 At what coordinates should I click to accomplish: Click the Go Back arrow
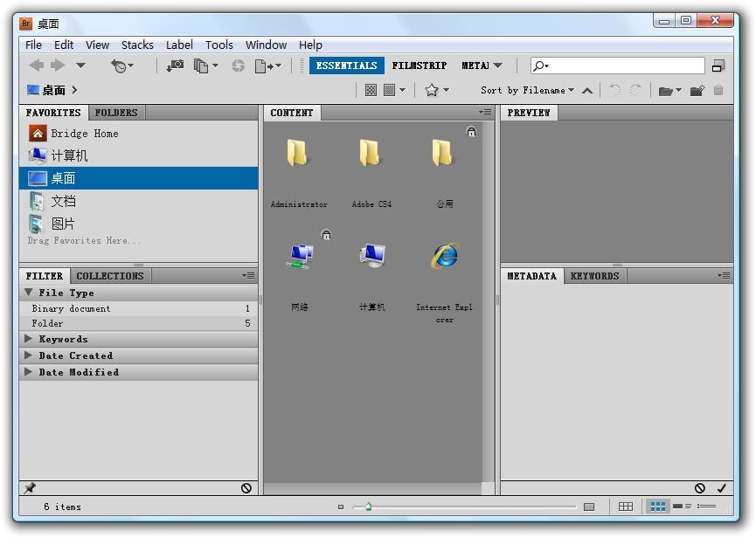click(x=37, y=66)
